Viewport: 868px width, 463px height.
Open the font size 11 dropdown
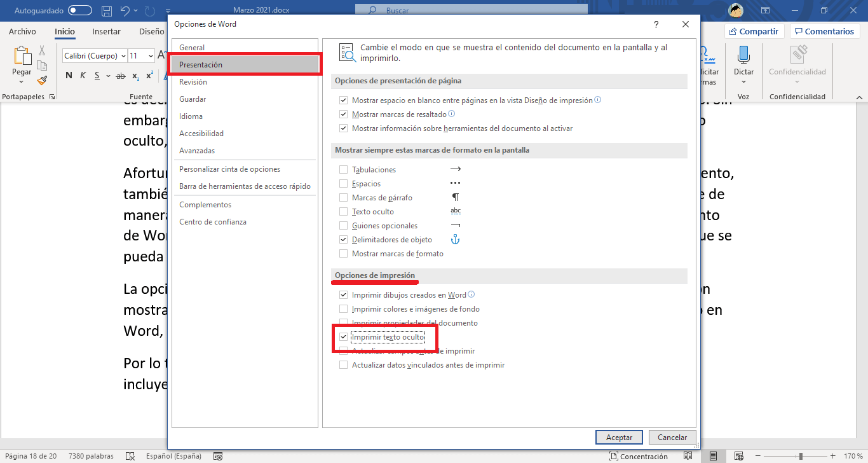pos(151,56)
